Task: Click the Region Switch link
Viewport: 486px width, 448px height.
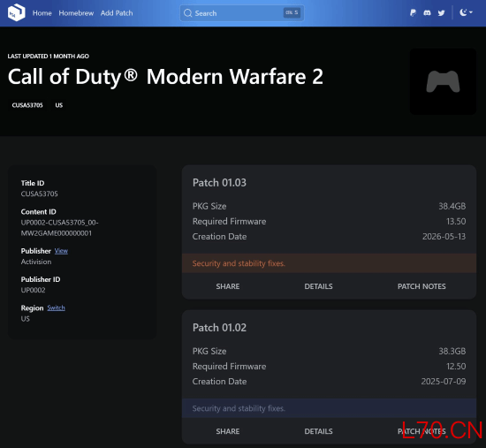Action: point(56,308)
